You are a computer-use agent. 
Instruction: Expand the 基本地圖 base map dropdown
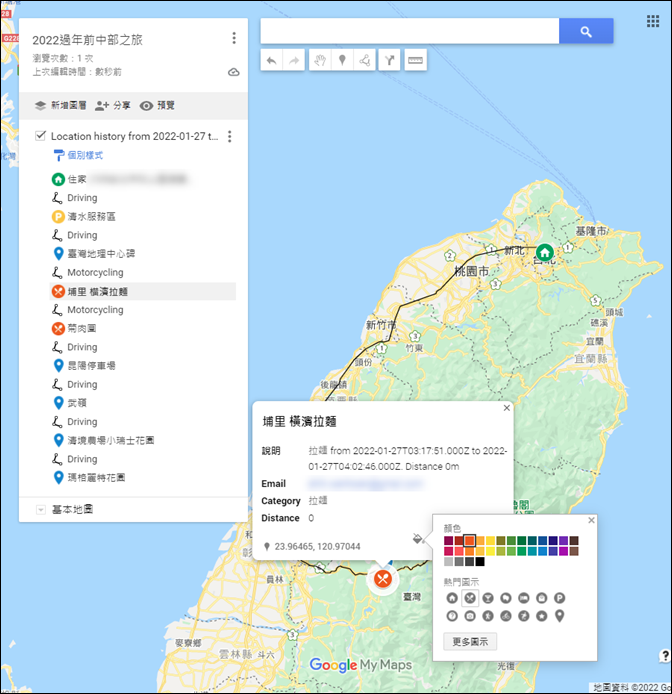coord(41,510)
